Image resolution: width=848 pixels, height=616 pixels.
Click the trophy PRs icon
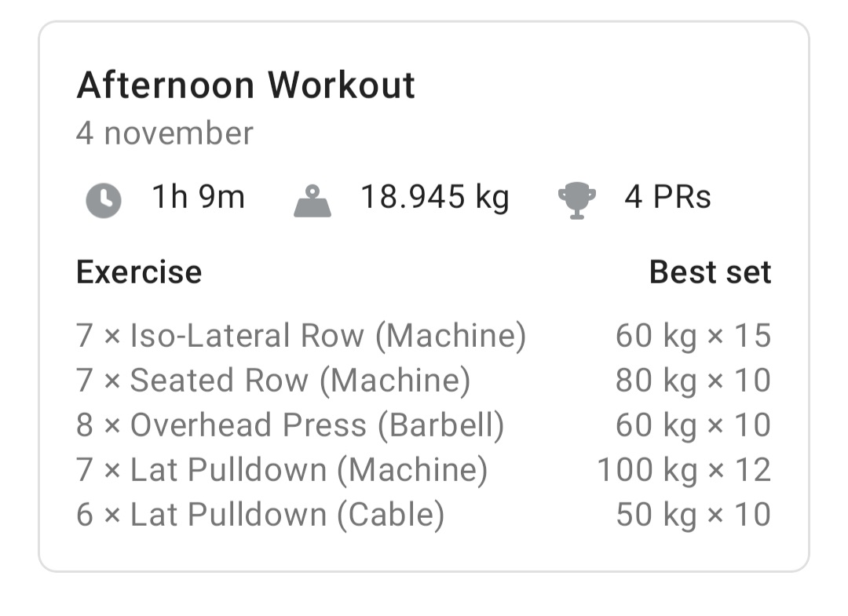pos(576,200)
